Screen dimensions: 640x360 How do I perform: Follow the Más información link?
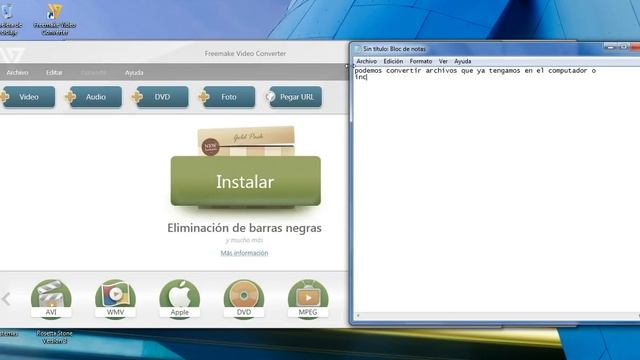click(x=244, y=253)
